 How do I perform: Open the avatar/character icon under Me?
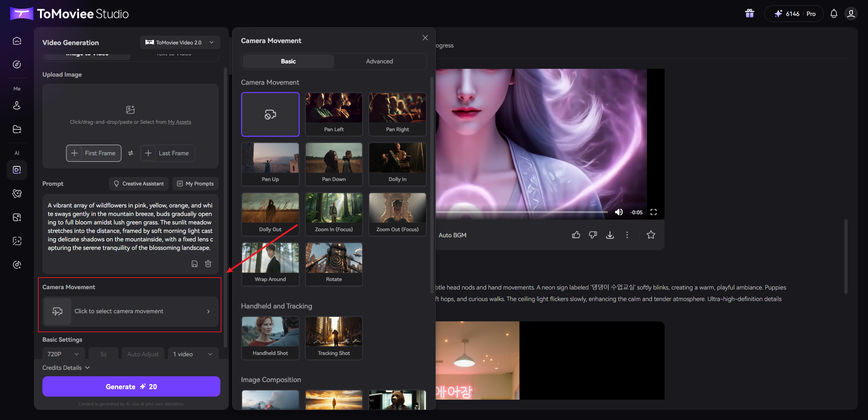pyautogui.click(x=17, y=105)
